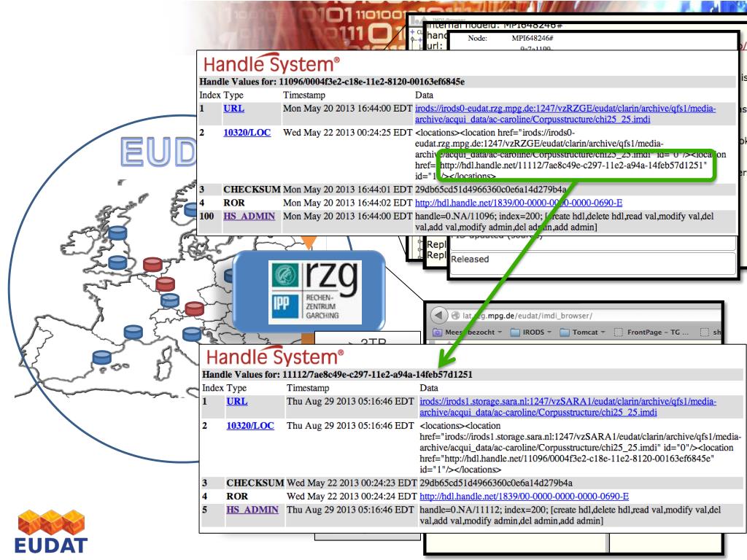Screen dimensions: 747x560
Task: Click the rzg Rechenzentrum Garching logo
Action: [x=315, y=292]
